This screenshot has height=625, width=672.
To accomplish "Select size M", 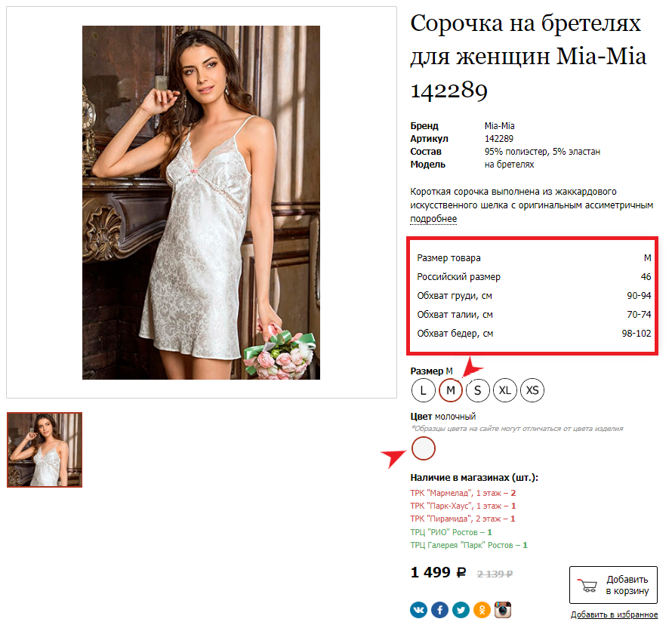I will pyautogui.click(x=451, y=390).
